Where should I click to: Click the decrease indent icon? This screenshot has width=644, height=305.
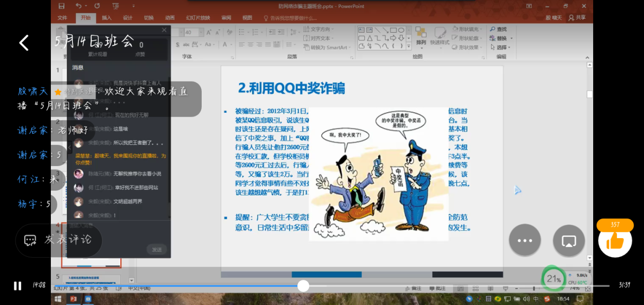tap(272, 32)
